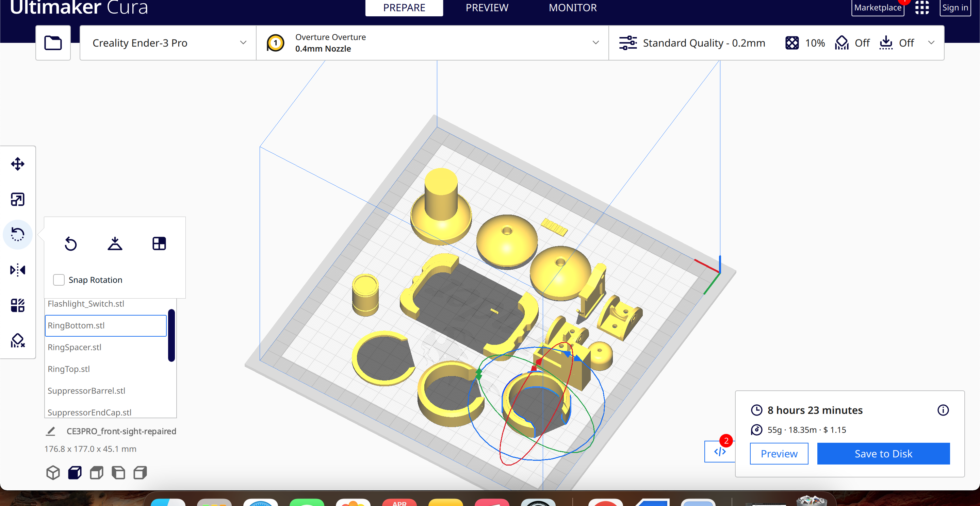This screenshot has width=980, height=506.
Task: Select the Scale tool
Action: [x=17, y=199]
